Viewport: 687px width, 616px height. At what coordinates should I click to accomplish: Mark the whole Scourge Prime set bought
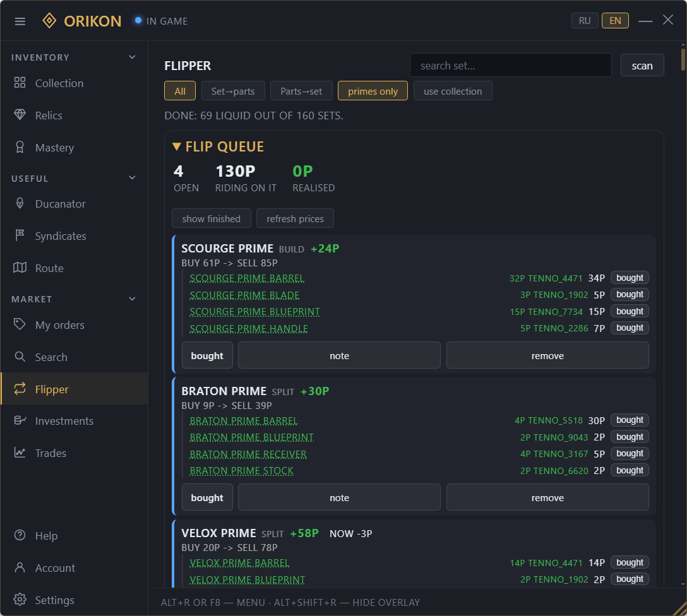(207, 355)
